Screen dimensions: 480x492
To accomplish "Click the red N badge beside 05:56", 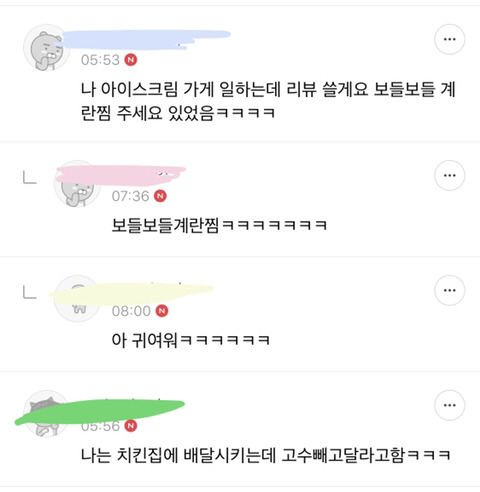I will coord(131,426).
